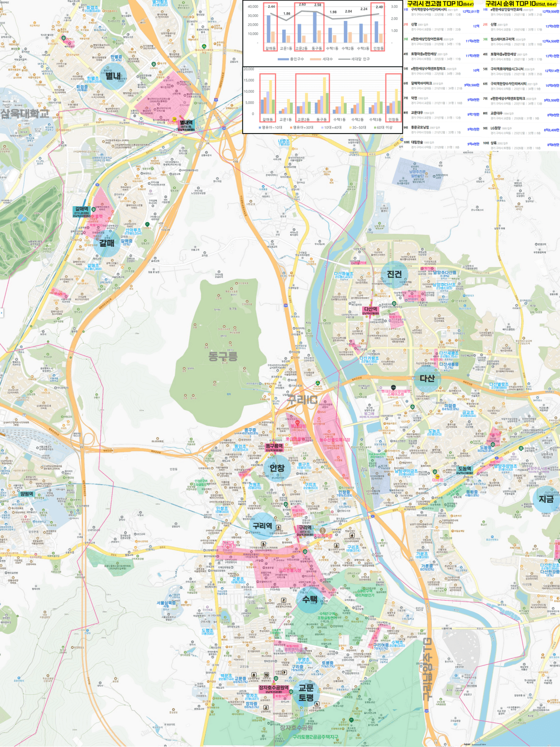Click the 진건 blue circle marker

(x=394, y=274)
